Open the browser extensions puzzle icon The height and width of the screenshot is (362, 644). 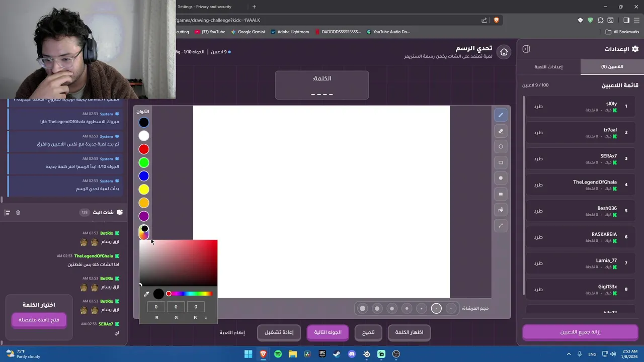pos(600,20)
